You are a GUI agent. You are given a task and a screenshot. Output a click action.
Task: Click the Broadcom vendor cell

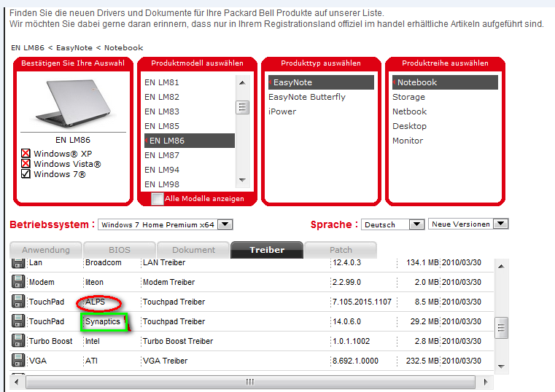(x=103, y=262)
